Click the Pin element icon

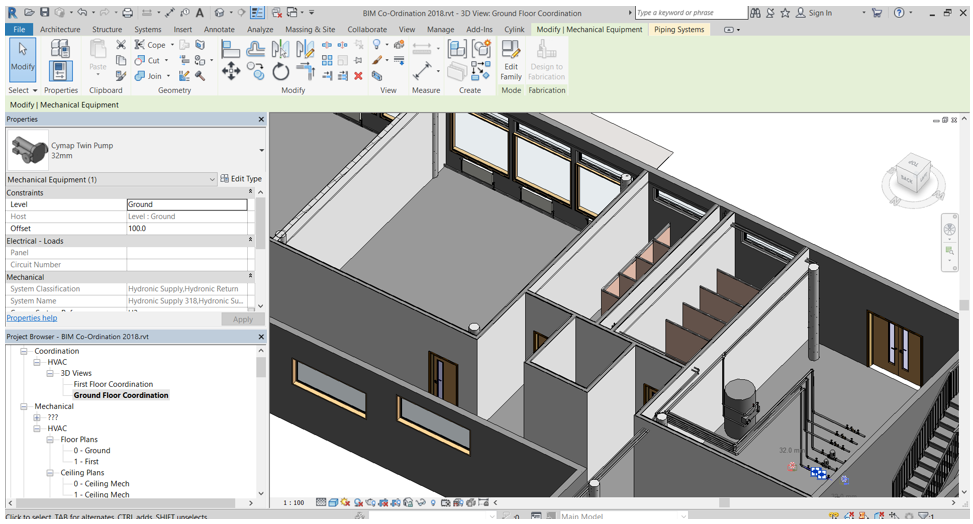pos(358,60)
